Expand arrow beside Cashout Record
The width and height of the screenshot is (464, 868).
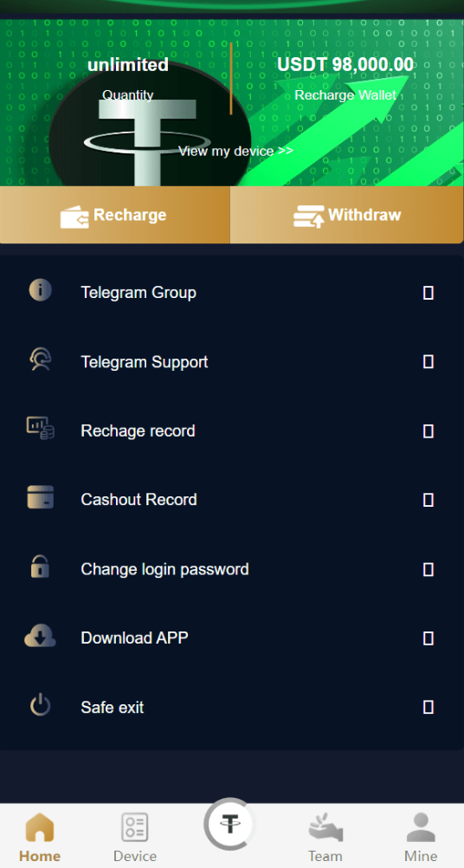428,500
